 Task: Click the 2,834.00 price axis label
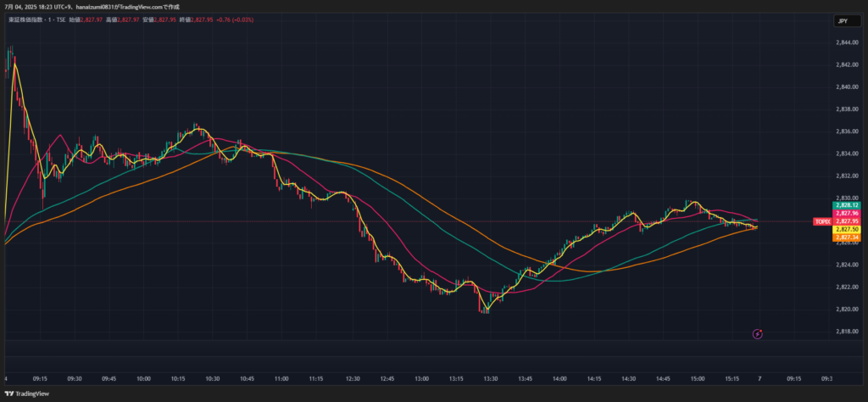click(847, 154)
